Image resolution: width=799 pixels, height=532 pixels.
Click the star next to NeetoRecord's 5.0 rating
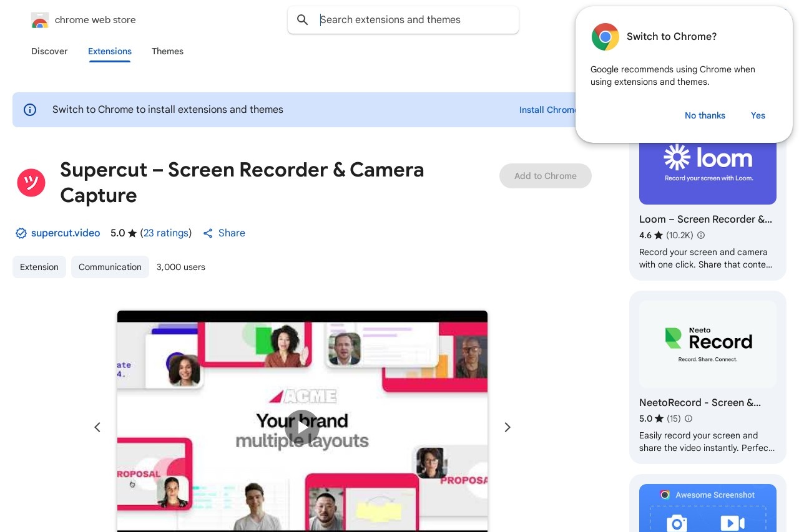659,418
